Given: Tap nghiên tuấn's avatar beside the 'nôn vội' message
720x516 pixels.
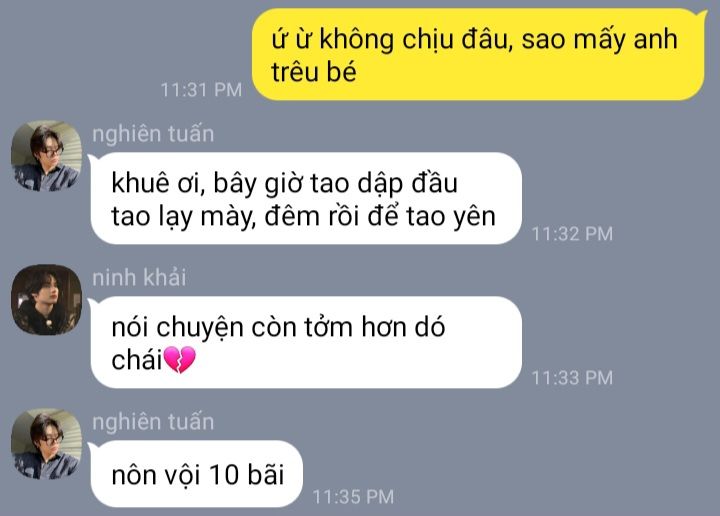Looking at the screenshot, I should click(46, 443).
